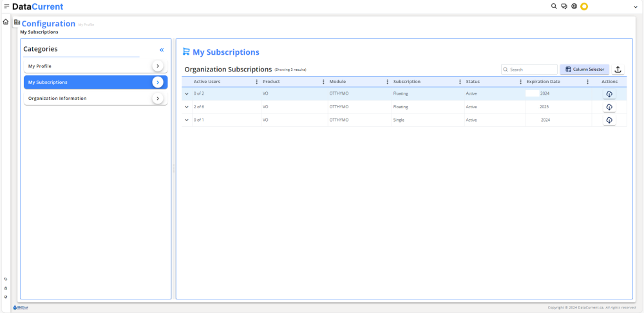The image size is (644, 313).
Task: Select My Subscriptions category
Action: click(x=96, y=82)
